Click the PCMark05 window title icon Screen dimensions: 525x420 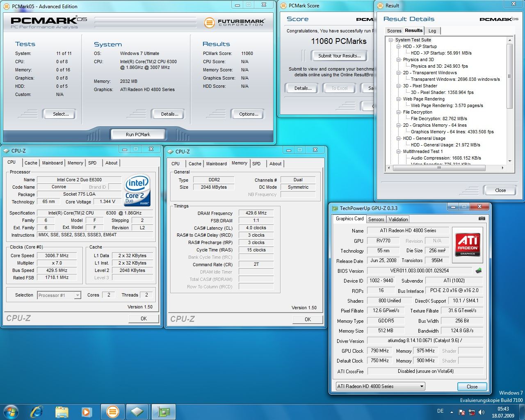(7, 6)
